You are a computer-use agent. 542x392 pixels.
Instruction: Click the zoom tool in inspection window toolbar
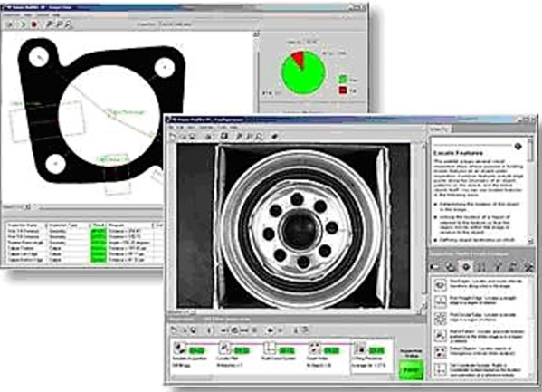point(69,24)
